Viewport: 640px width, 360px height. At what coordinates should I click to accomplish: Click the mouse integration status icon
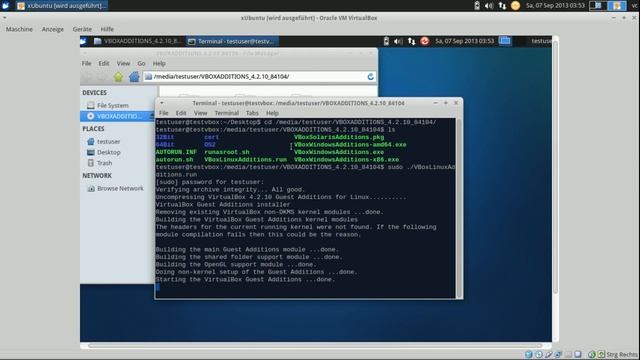pyautogui.click(x=591, y=354)
